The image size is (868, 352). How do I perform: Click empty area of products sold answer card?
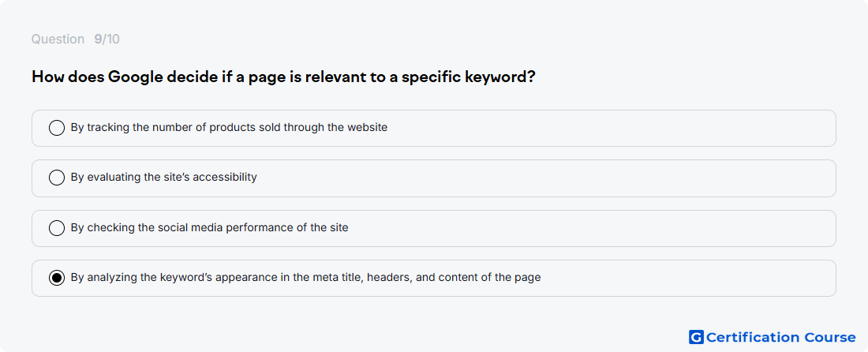click(x=609, y=128)
